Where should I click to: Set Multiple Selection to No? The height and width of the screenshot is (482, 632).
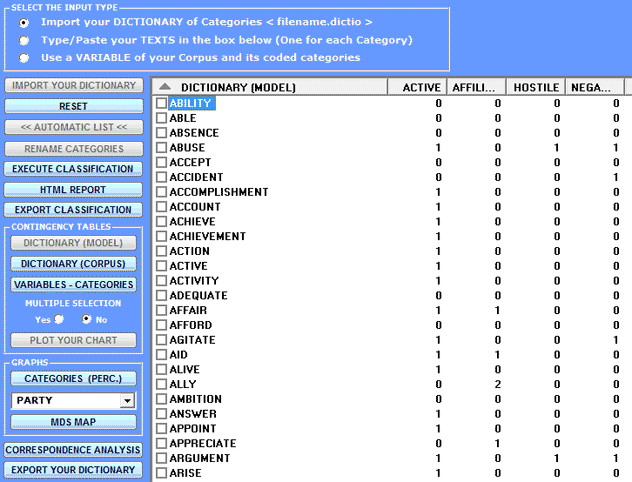(x=86, y=319)
